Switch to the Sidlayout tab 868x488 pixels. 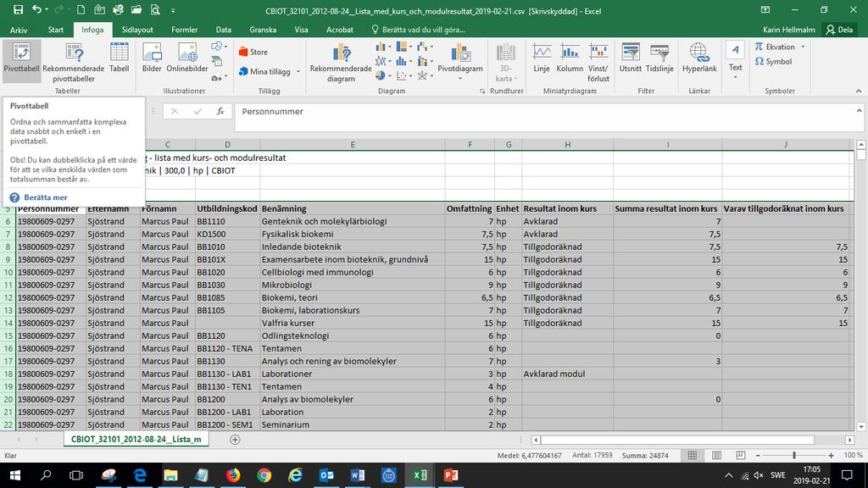pos(137,30)
